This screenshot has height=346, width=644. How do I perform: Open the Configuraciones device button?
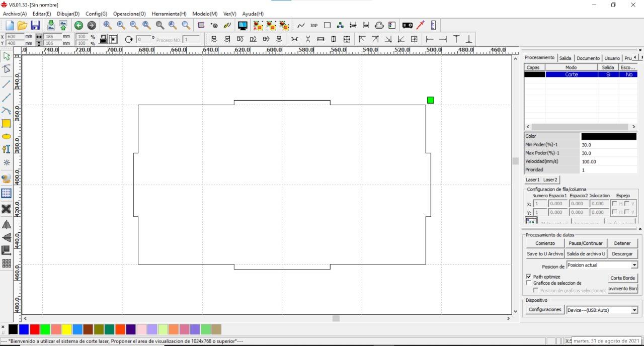coord(545,310)
